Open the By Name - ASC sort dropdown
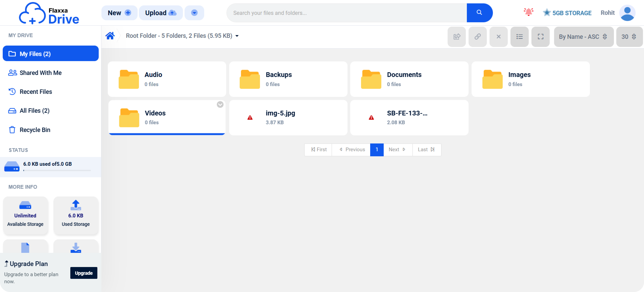The image size is (644, 292). 583,37
